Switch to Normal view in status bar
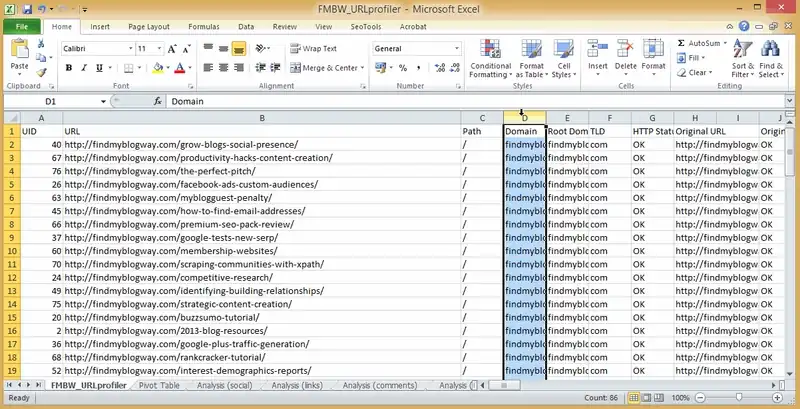800x409 pixels. point(634,398)
